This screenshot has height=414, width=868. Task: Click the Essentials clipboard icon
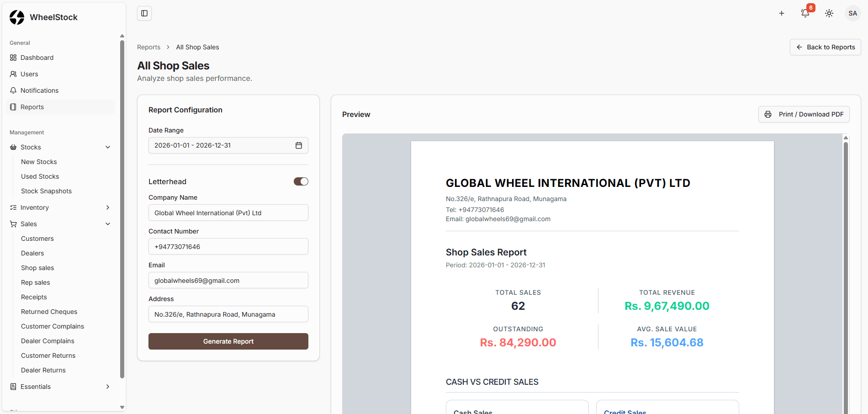(x=13, y=387)
